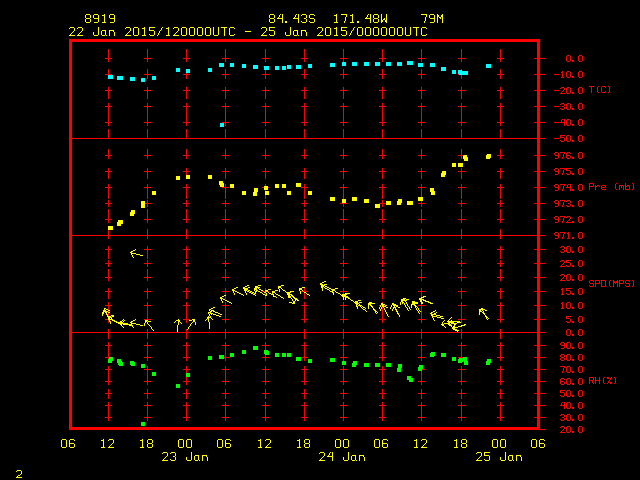
Task: Click the SPD(MPS) axis label
Action: click(x=611, y=283)
